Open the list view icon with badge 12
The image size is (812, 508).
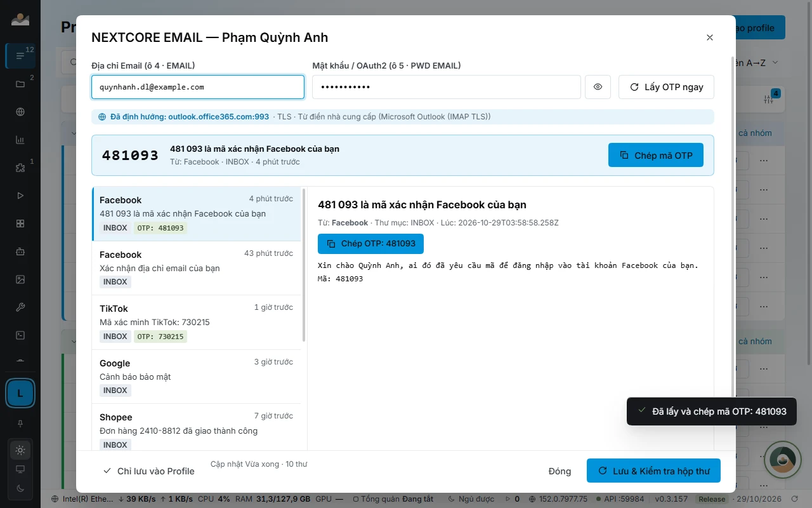point(20,56)
